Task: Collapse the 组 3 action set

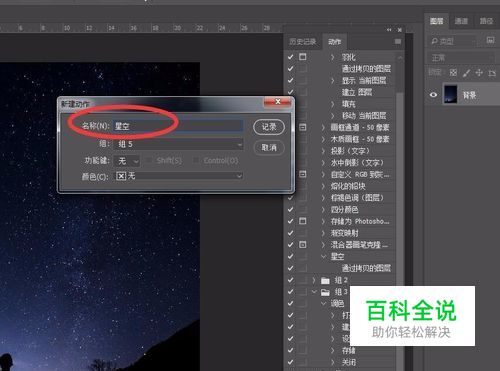Action: [313, 292]
